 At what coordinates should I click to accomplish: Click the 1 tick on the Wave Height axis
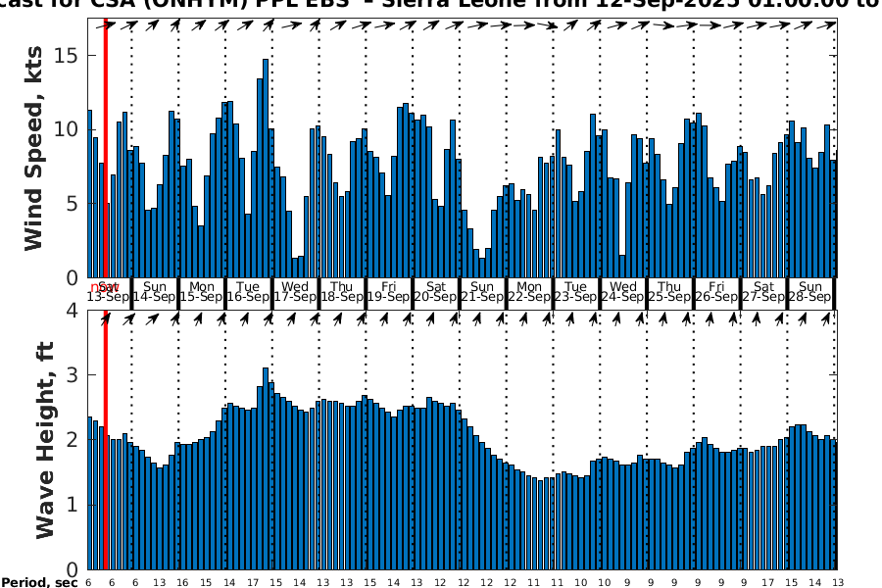(x=73, y=505)
